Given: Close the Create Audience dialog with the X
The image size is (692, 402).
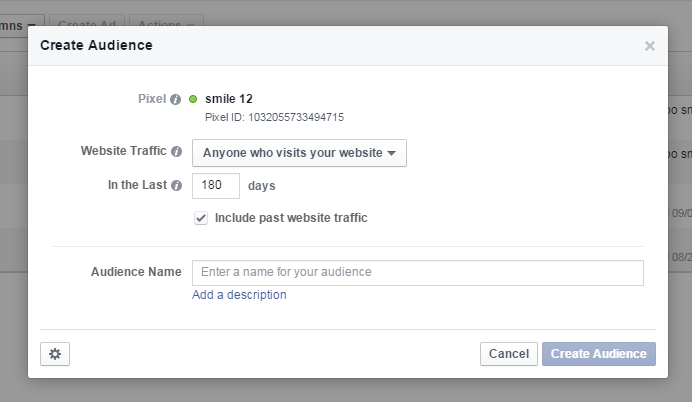Looking at the screenshot, I should [x=649, y=46].
